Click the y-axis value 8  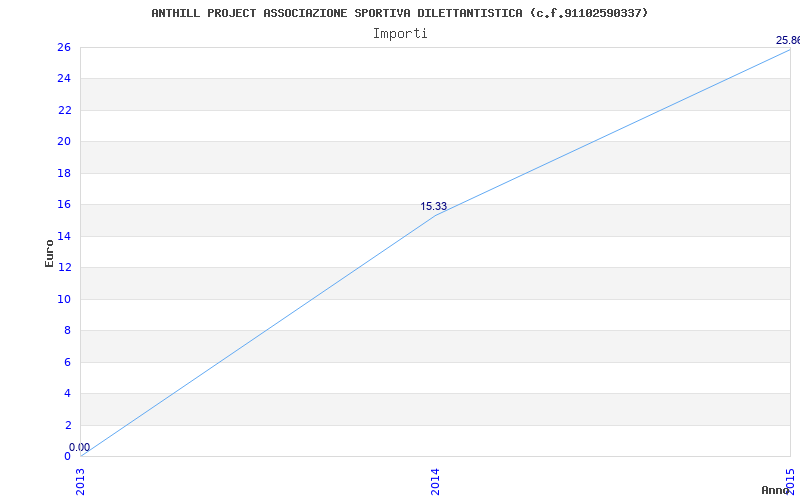(67, 331)
